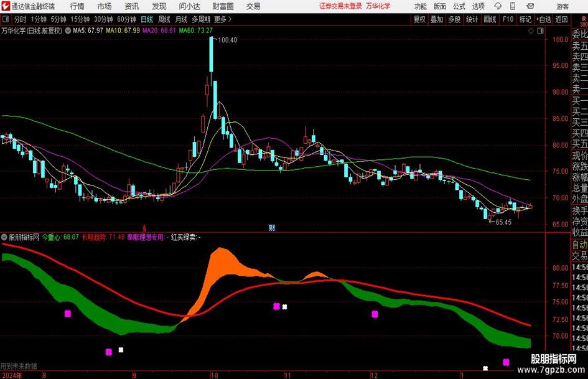
Task: Open the customer service headset icon
Action: click(x=498, y=6)
